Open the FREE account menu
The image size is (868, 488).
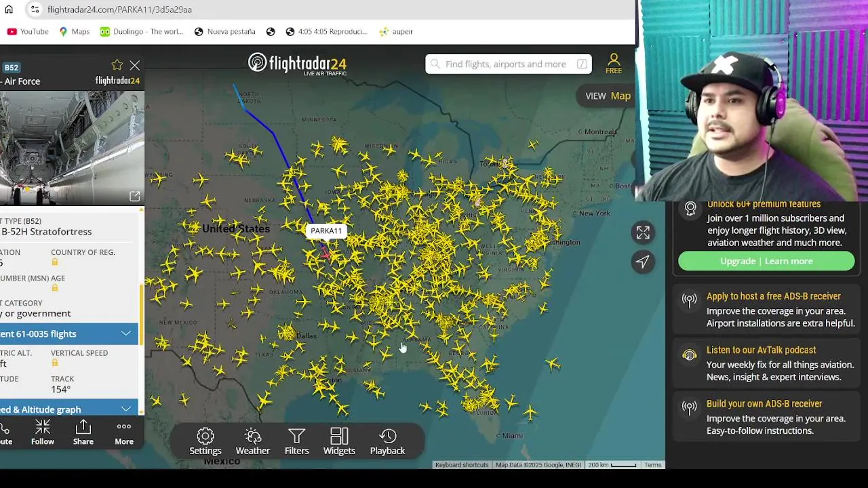pos(614,64)
